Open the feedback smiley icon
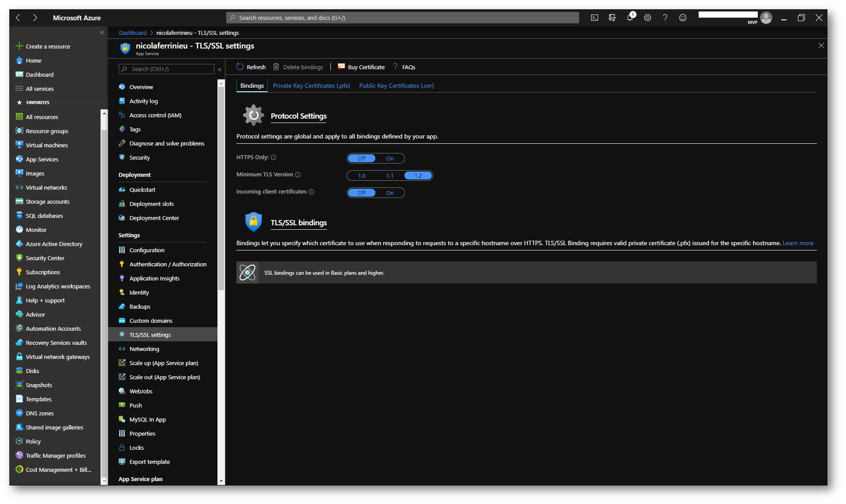This screenshot has width=846, height=504. 683,18
